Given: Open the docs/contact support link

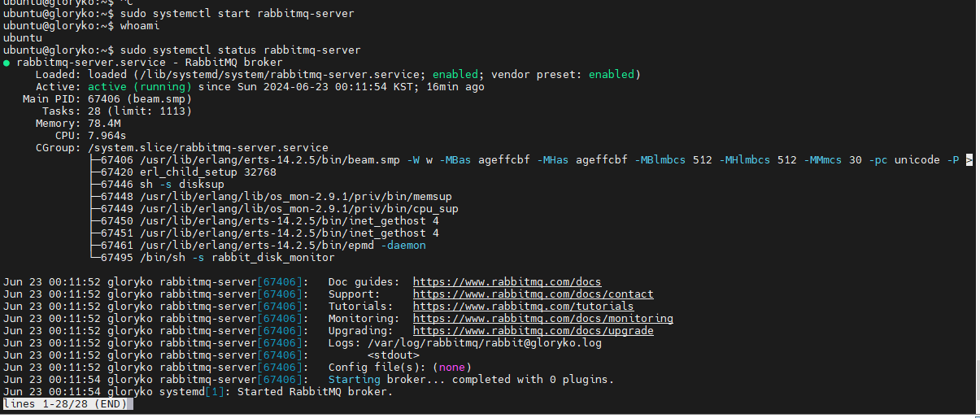Looking at the screenshot, I should pyautogui.click(x=533, y=294).
